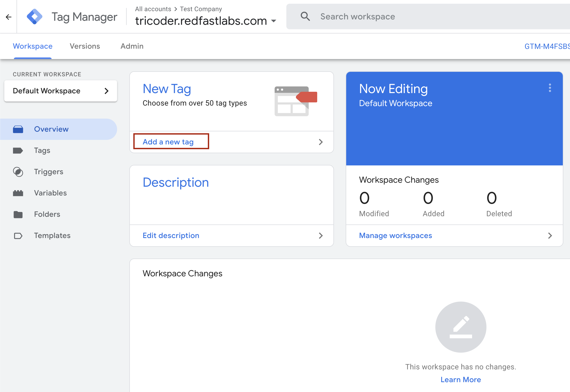Click the pencil edit icon in Workspace Changes
Image resolution: width=570 pixels, height=392 pixels.
(x=461, y=327)
